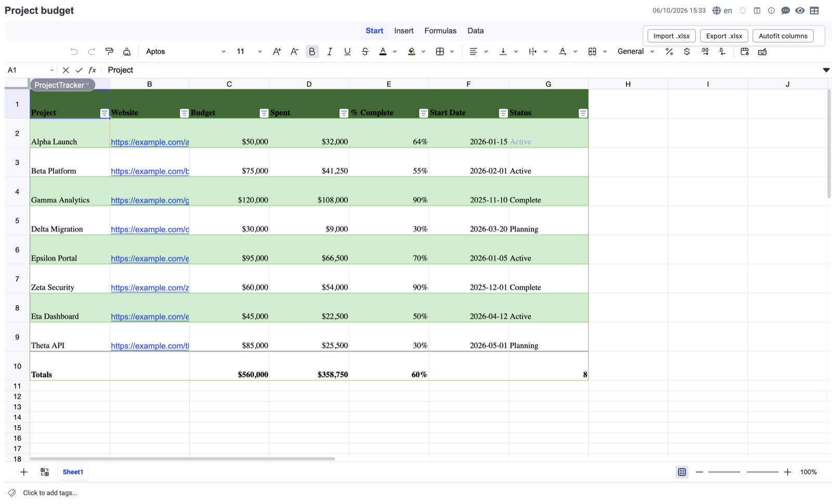The width and height of the screenshot is (832, 504).
Task: Open the Data tab
Action: 475,31
